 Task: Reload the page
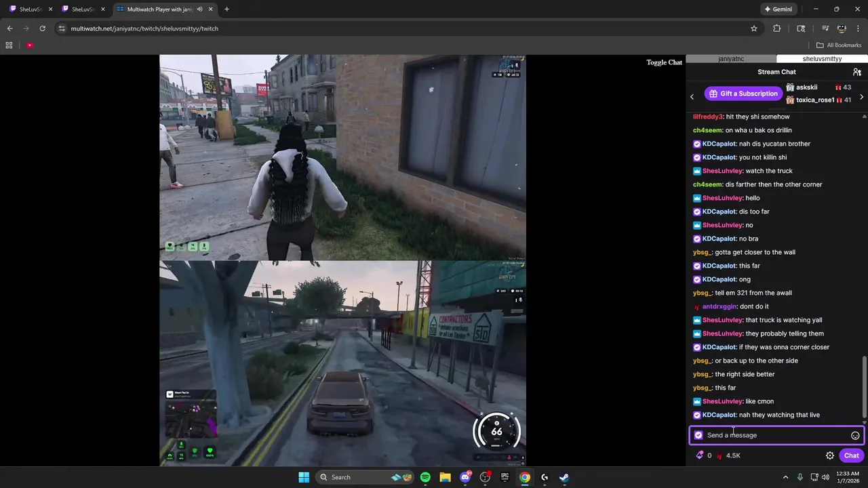pos(42,28)
